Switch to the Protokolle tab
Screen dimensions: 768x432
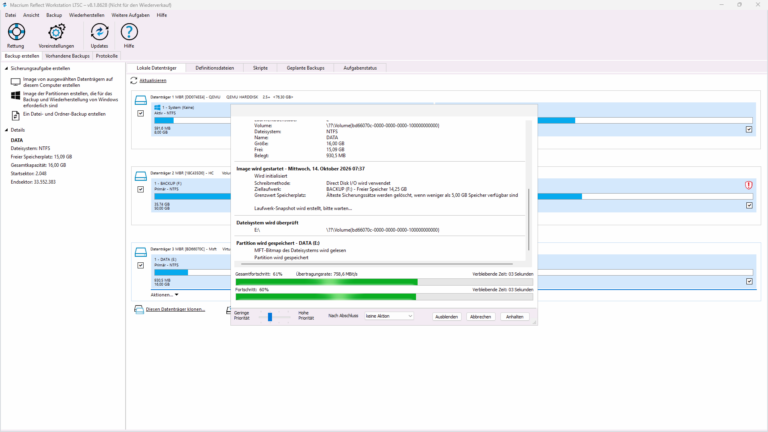[x=106, y=56]
